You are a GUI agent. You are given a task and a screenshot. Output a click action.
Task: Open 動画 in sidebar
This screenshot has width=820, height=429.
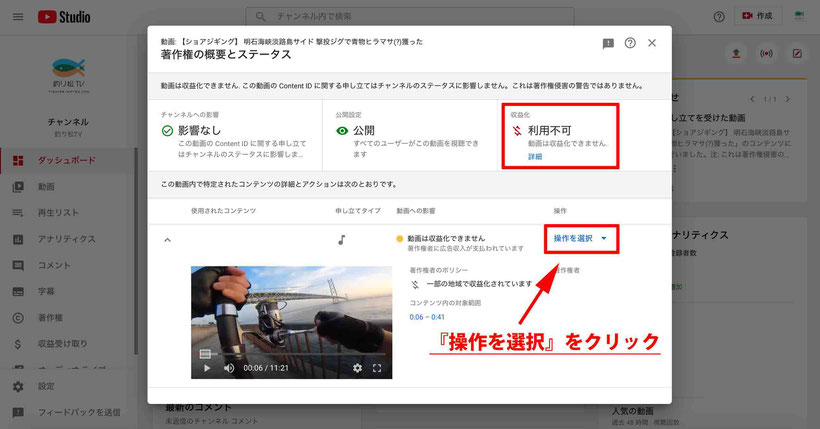[67, 187]
